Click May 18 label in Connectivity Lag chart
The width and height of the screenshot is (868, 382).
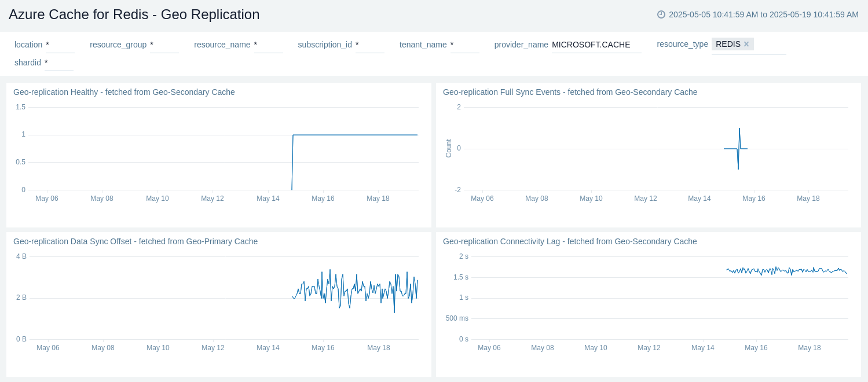pos(810,348)
